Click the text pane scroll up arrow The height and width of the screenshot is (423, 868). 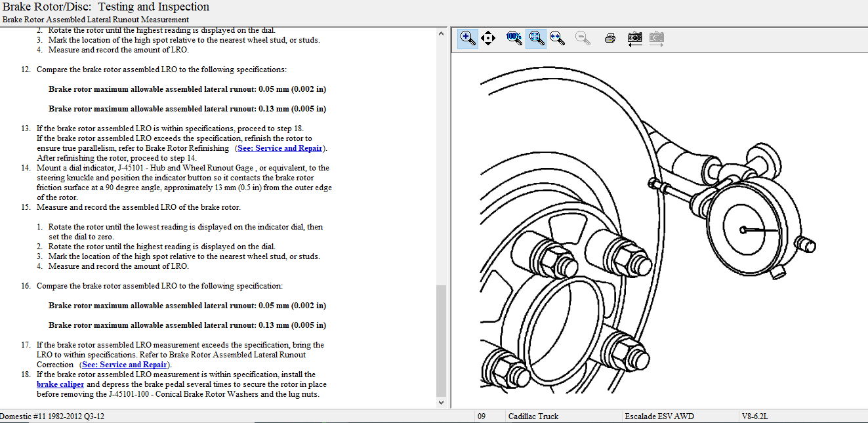pos(441,33)
